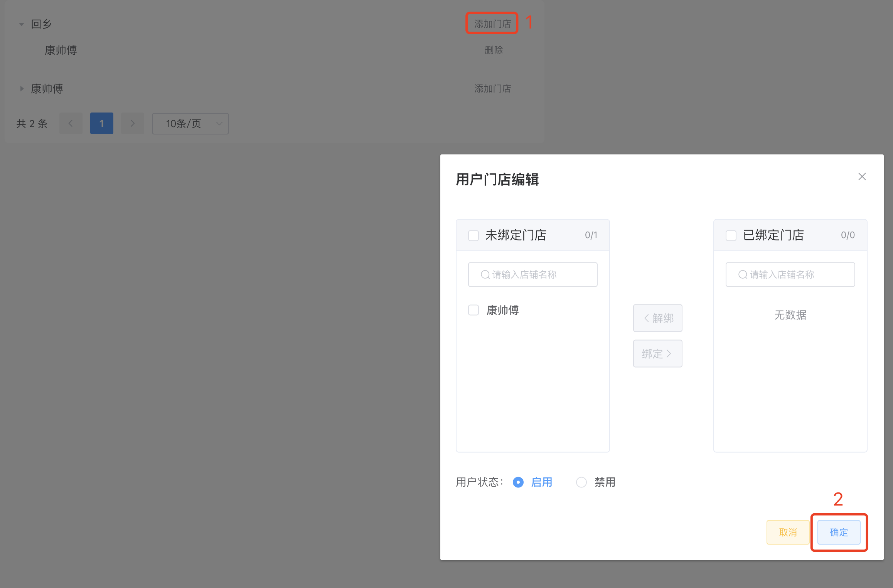Open the 10条/页 page size dropdown

(x=190, y=123)
